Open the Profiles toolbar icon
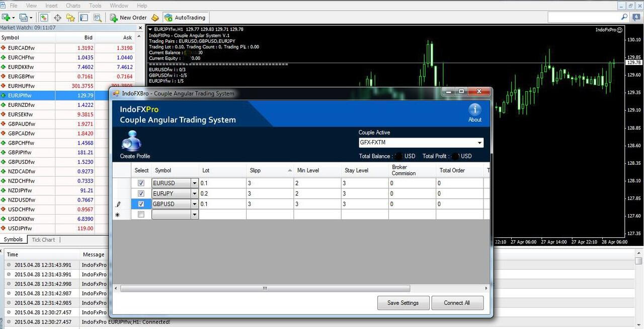Viewport: 644px width, 329px height. (23, 18)
